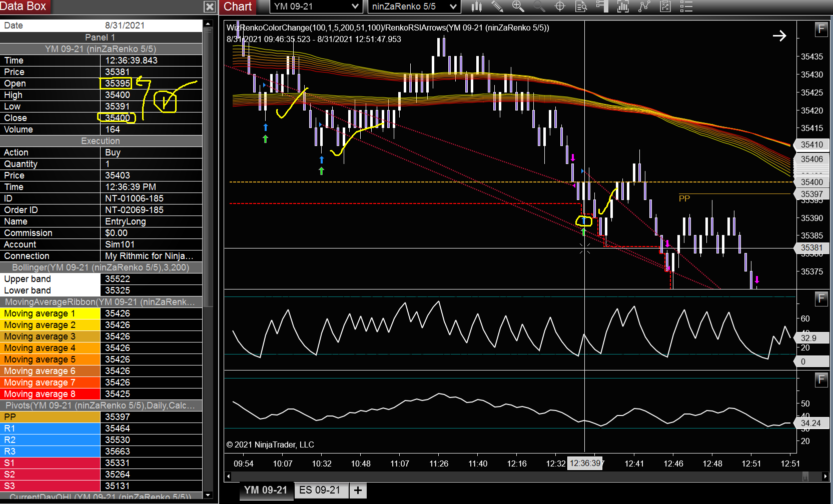
Task: Click the chart horizontal scrollbar thumb
Action: (x=805, y=476)
